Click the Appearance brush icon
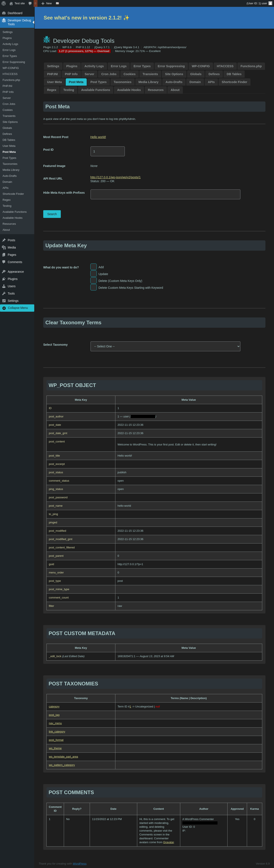Image resolution: width=274 pixels, height=868 pixels. tap(4, 272)
